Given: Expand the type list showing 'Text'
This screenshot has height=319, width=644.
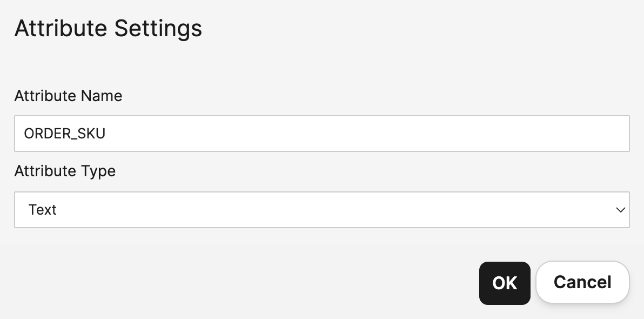Looking at the screenshot, I should 321,210.
